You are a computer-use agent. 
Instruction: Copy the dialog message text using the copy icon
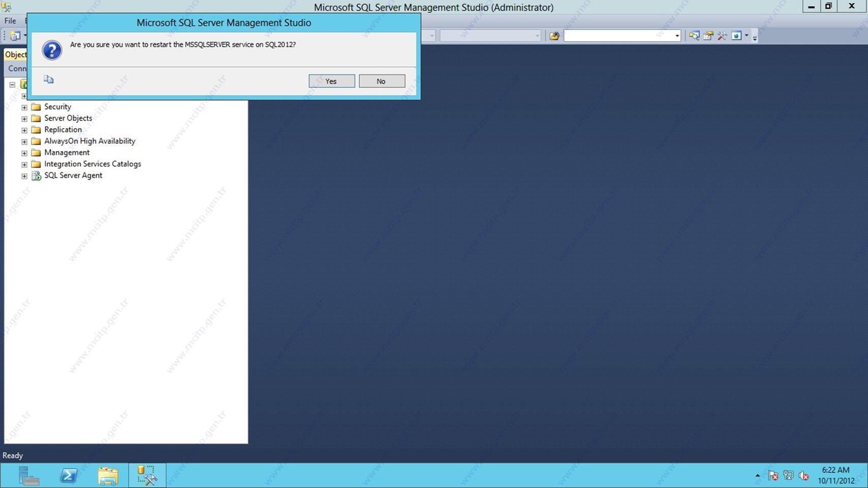point(49,79)
